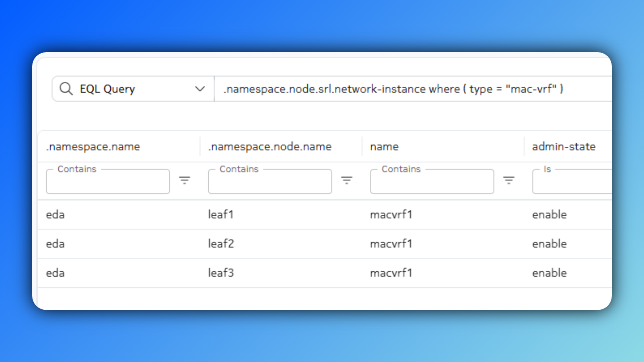
Task: Expand the query mode selector chevron
Action: [x=200, y=88]
